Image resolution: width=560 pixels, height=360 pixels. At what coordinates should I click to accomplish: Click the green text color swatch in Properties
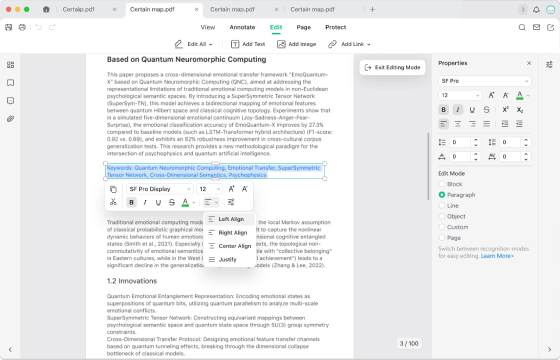[x=520, y=95]
